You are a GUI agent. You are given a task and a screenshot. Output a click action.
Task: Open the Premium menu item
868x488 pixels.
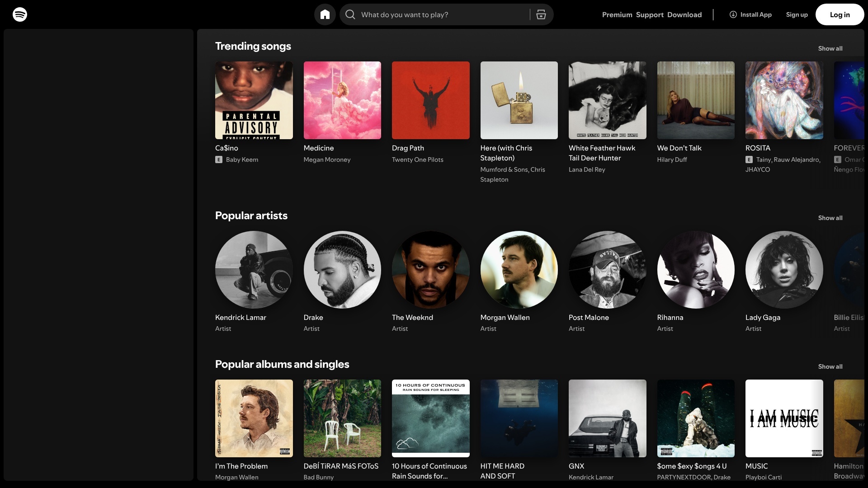618,14
